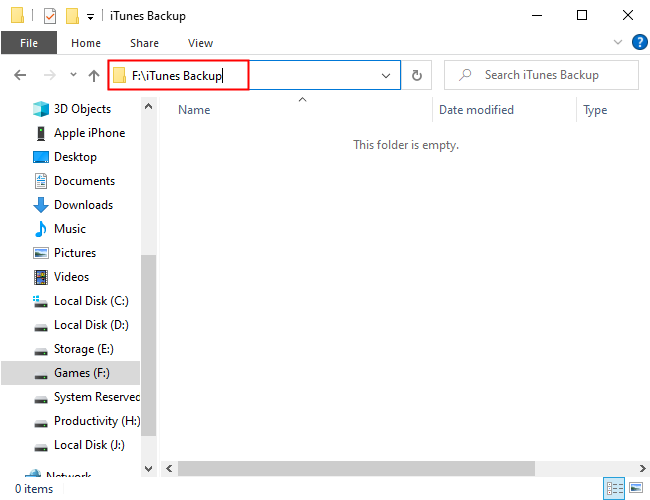The image size is (650, 500).
Task: Expand the address bar history dropdown
Action: pyautogui.click(x=386, y=75)
